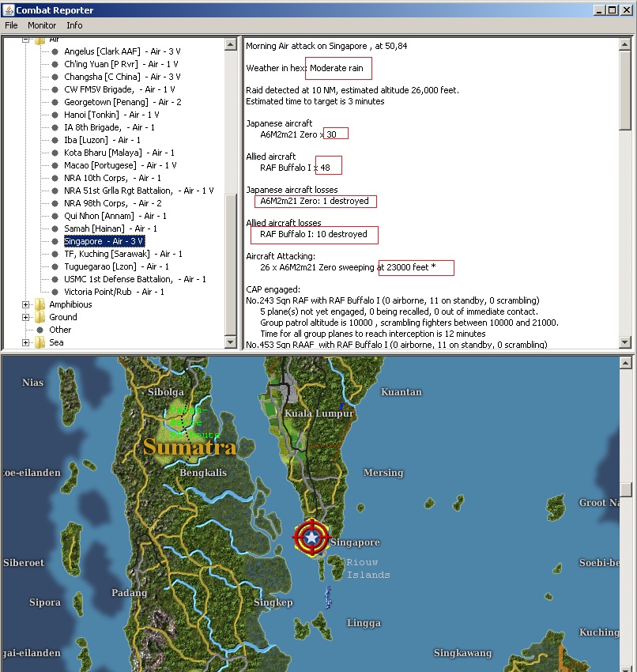Image resolution: width=637 pixels, height=672 pixels.
Task: Open the Monitor menu
Action: [x=42, y=25]
